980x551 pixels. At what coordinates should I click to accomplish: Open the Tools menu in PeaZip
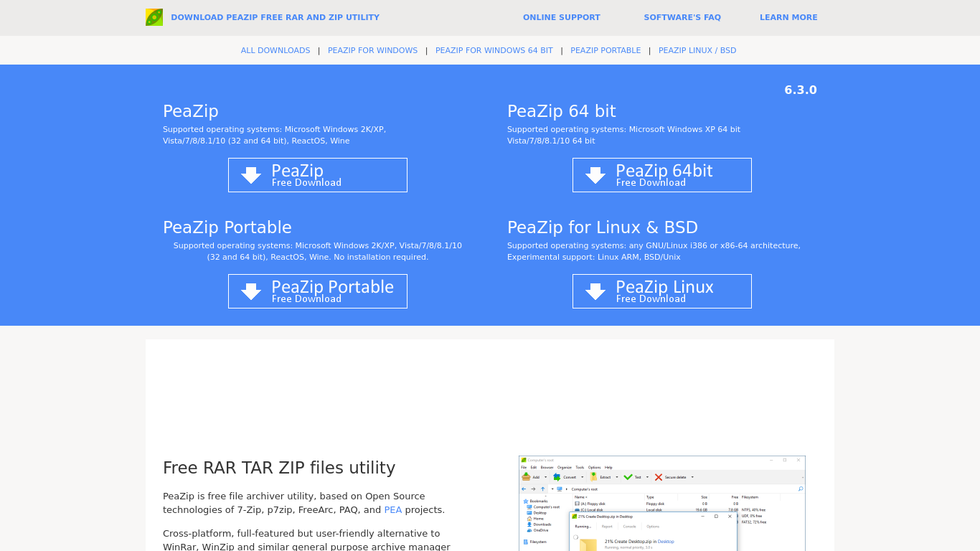[580, 467]
